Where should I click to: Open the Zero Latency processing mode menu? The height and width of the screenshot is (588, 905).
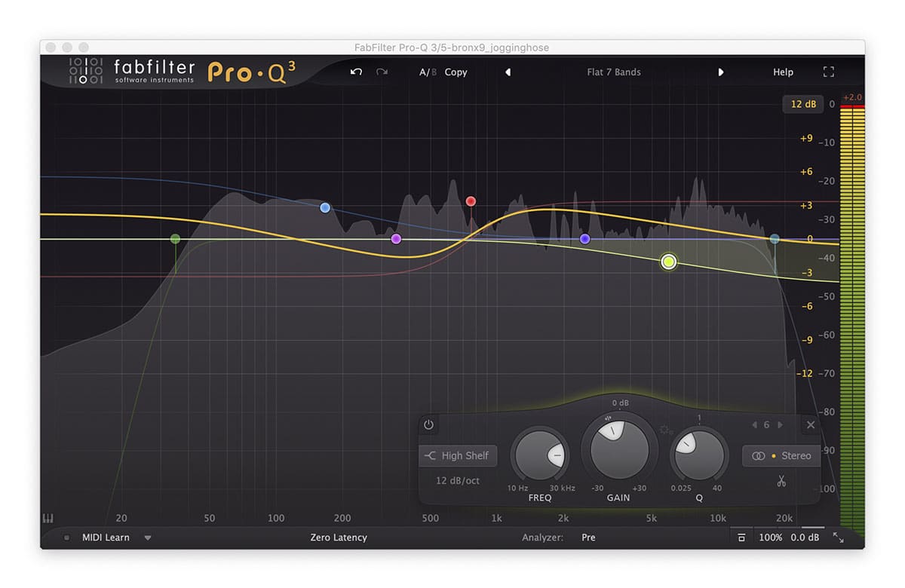[x=339, y=537]
